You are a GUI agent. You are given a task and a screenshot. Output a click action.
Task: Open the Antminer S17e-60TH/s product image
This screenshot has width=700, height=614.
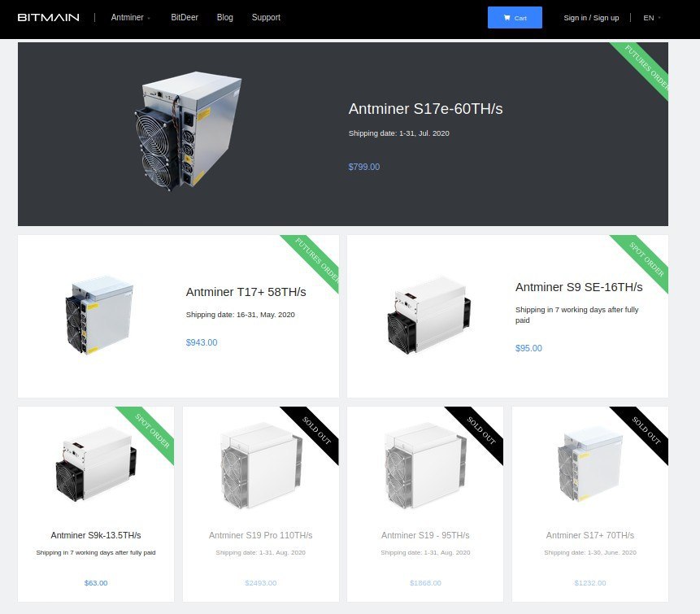[x=188, y=131]
